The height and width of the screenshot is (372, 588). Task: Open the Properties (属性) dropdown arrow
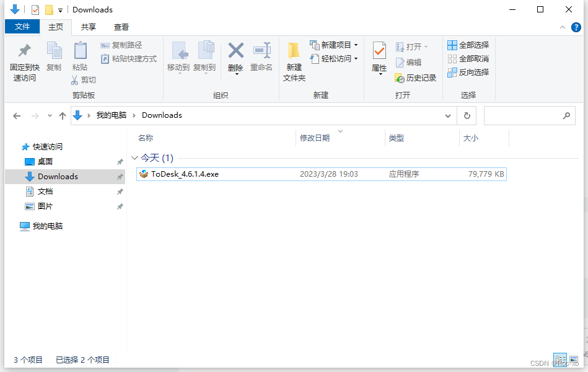380,74
